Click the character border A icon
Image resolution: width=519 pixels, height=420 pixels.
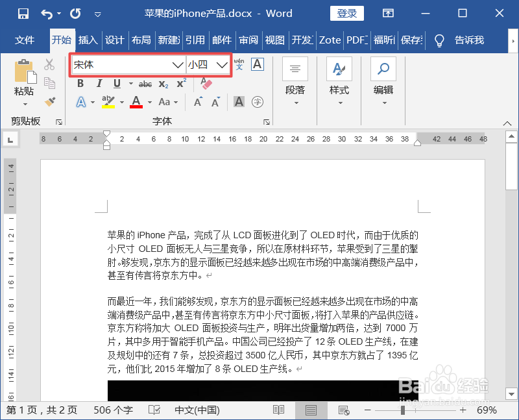(x=258, y=64)
